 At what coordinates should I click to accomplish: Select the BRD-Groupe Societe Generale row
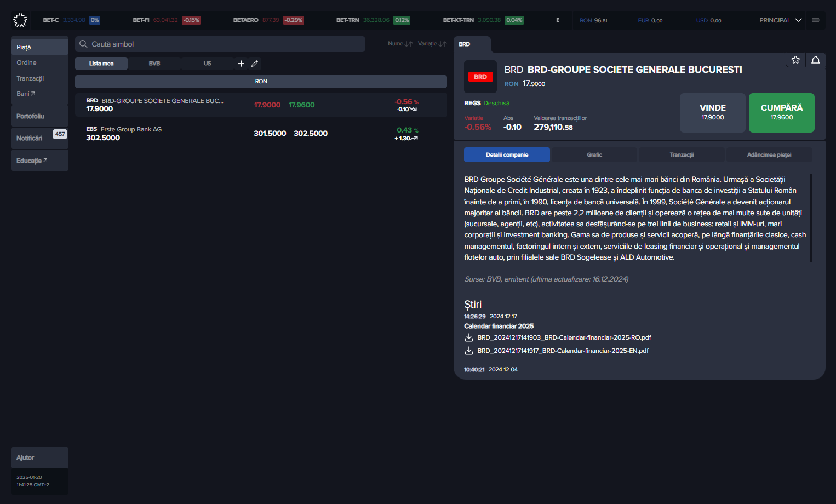coord(261,105)
